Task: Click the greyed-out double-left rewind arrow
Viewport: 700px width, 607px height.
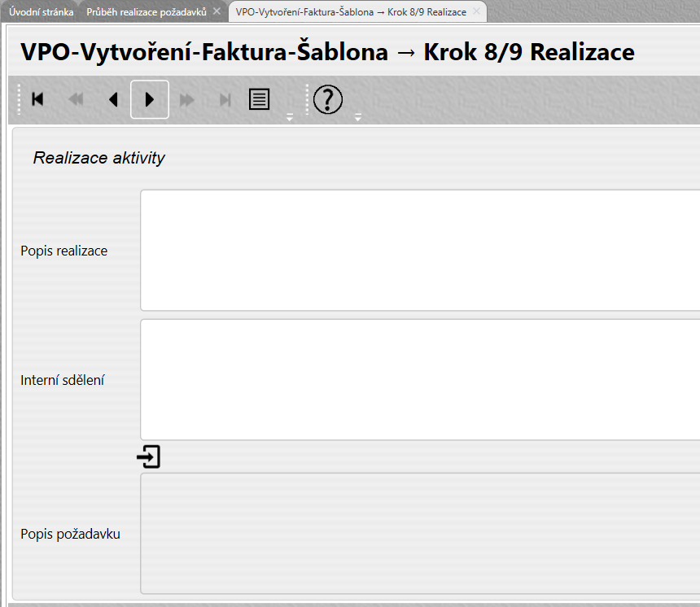Action: click(76, 99)
